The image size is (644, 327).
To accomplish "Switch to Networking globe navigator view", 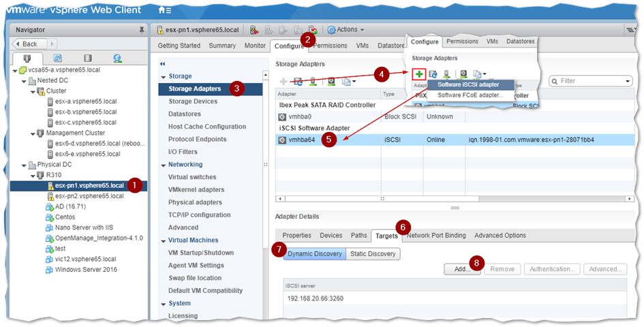I will [x=117, y=59].
